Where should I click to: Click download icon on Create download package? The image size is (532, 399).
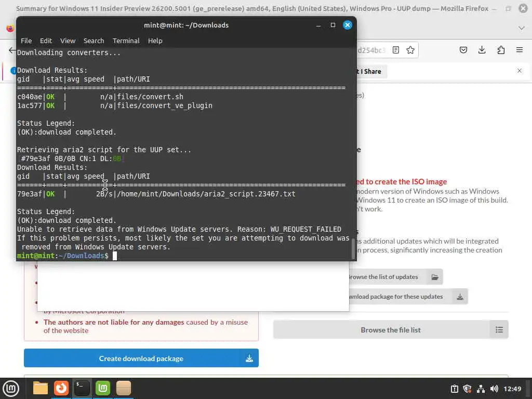coord(249,358)
